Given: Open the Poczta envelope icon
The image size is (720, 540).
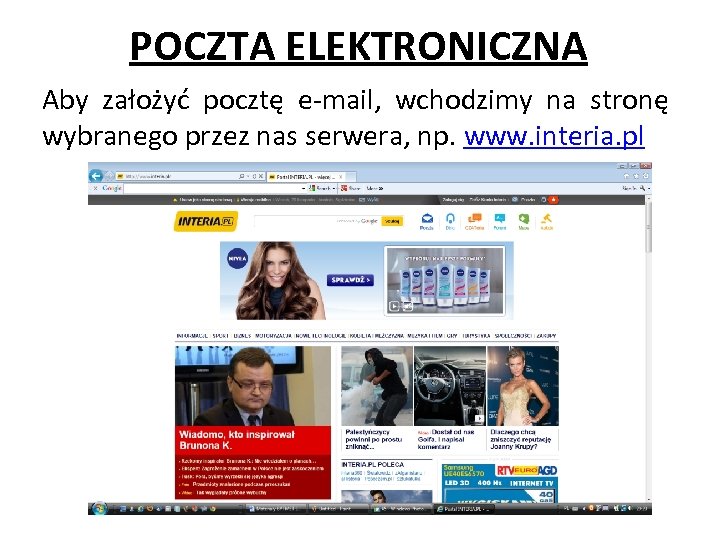Looking at the screenshot, I should point(427,221).
